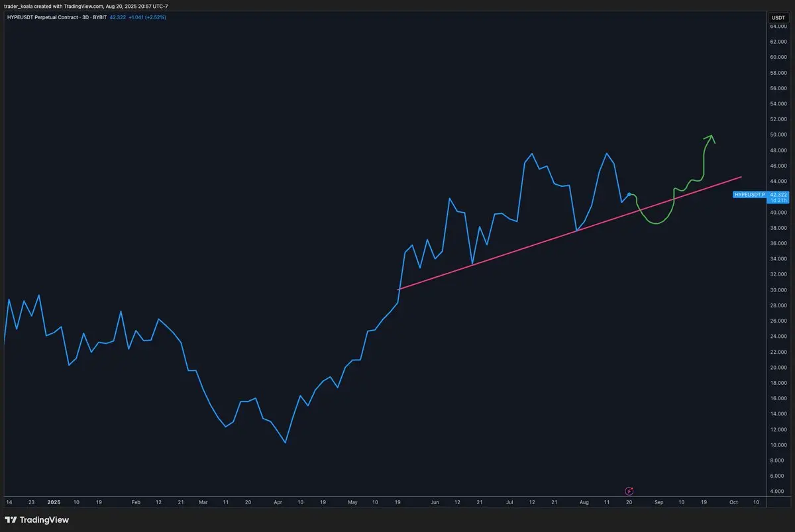Click the 44.000 price axis label
This screenshot has height=532, width=795.
click(778, 182)
